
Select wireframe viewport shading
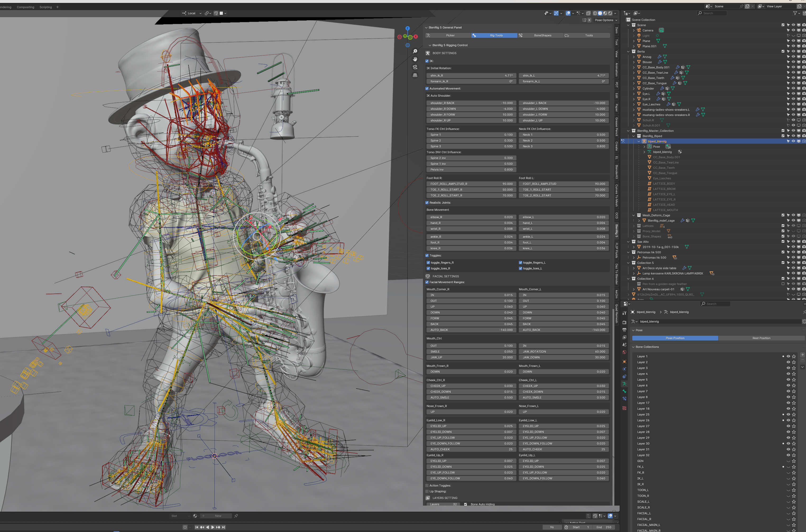click(595, 13)
